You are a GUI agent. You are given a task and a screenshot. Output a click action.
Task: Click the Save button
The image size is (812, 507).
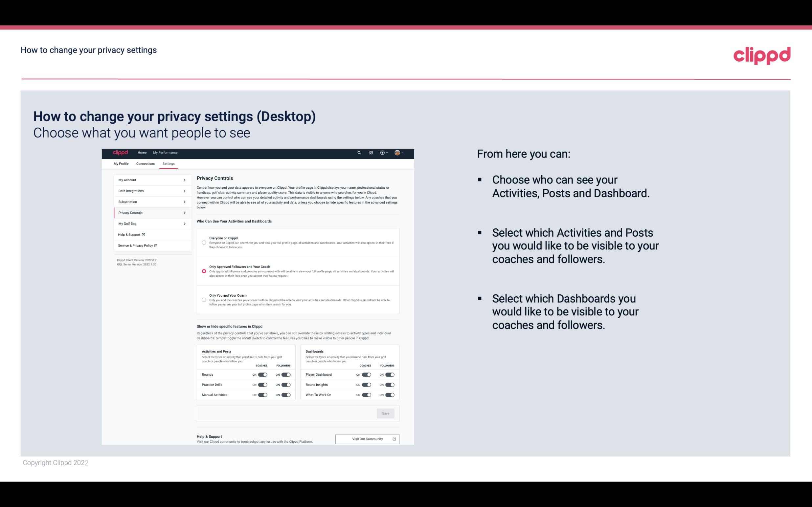(x=385, y=413)
